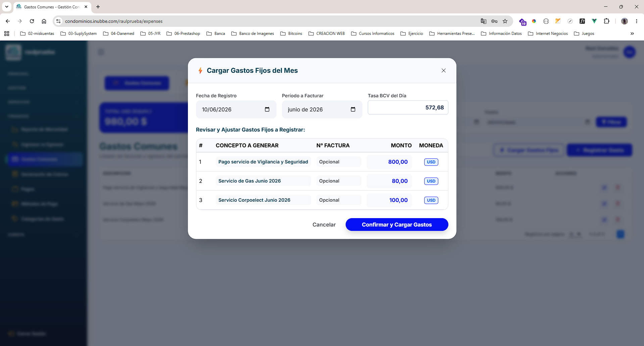Open the Bitcoins bookmark folder

coord(291,34)
